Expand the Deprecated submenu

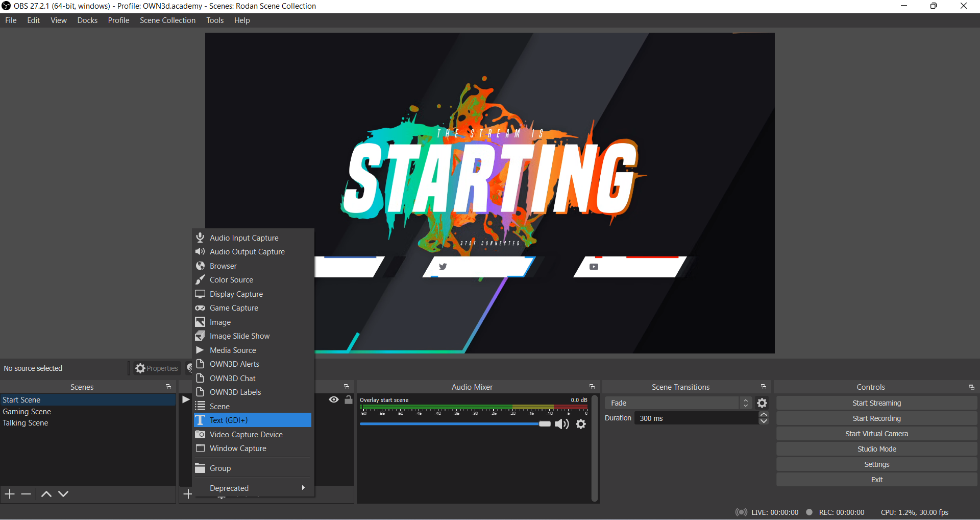point(253,488)
